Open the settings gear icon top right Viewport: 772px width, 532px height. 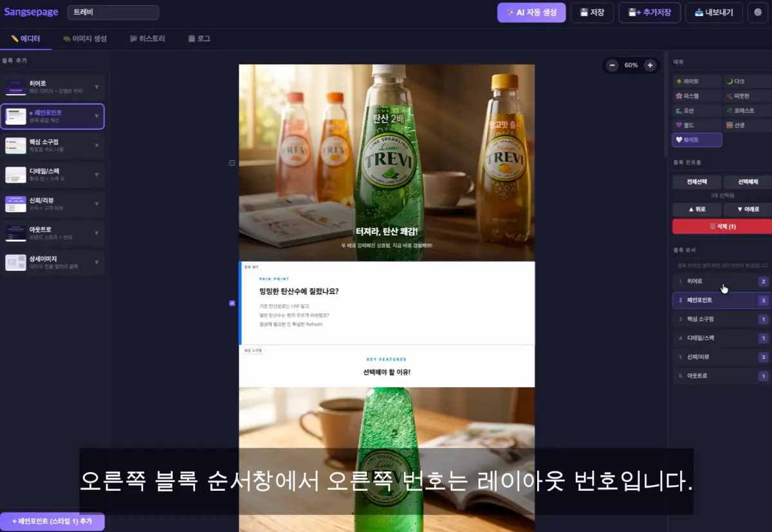(x=758, y=12)
